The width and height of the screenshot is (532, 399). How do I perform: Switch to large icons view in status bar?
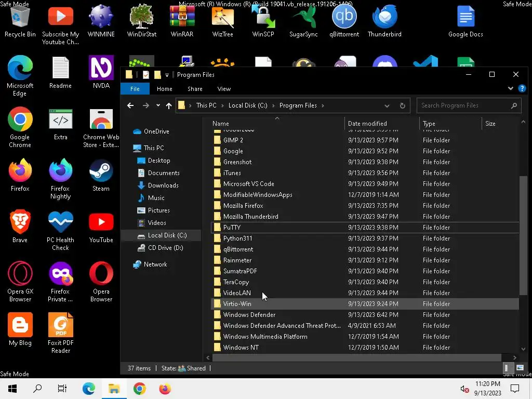(520, 368)
